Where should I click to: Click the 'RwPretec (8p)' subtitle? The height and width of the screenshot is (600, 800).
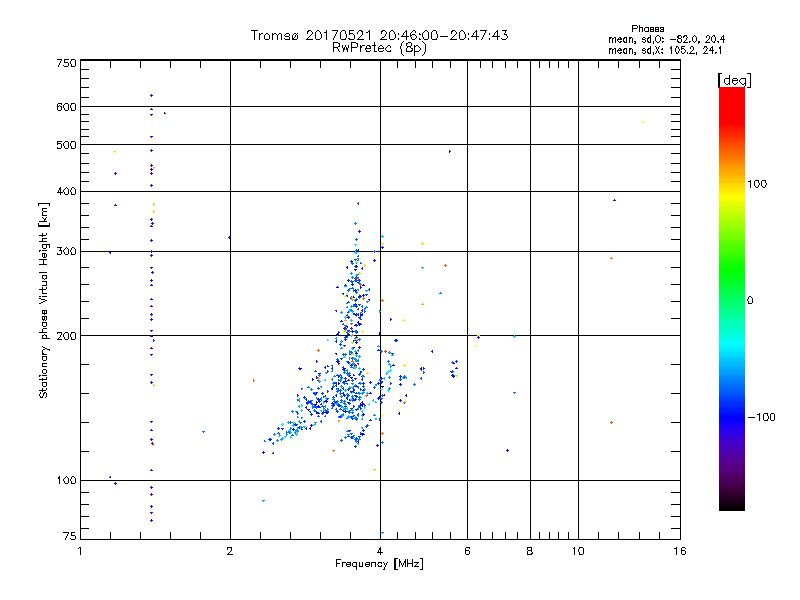pos(379,48)
